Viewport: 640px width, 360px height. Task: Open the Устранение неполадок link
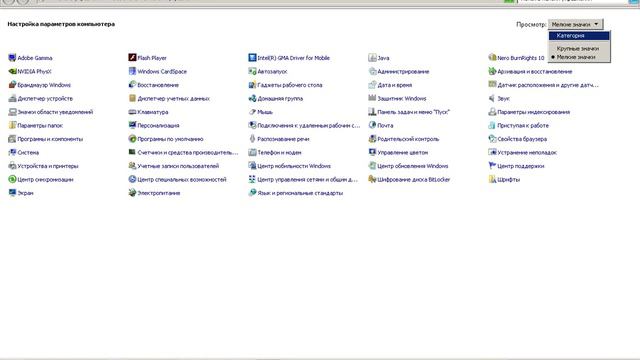[x=527, y=152]
